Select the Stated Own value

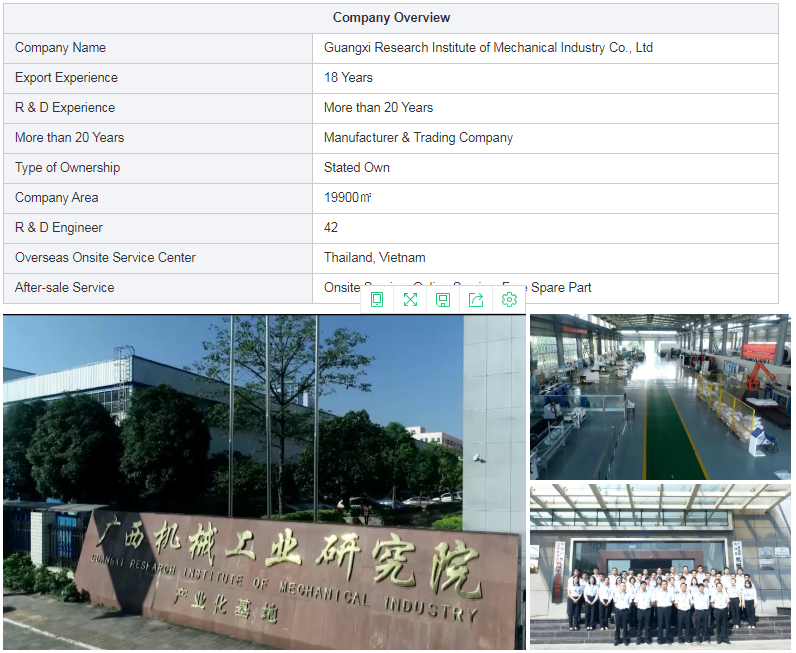pos(357,168)
